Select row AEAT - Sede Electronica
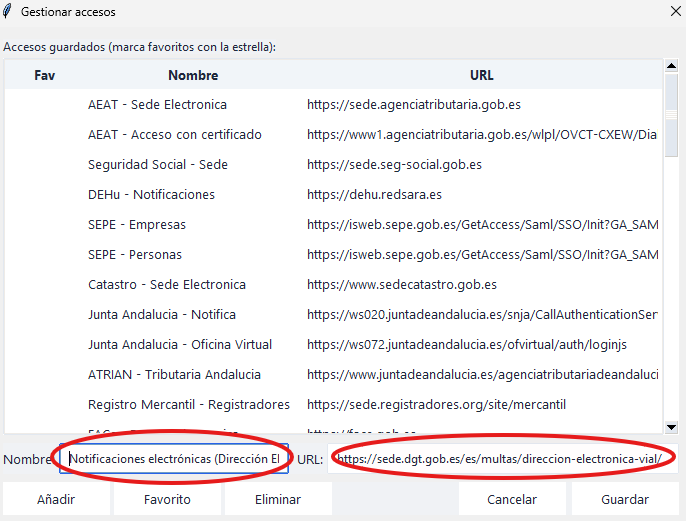Viewport: 686px width, 521px height. (x=333, y=105)
